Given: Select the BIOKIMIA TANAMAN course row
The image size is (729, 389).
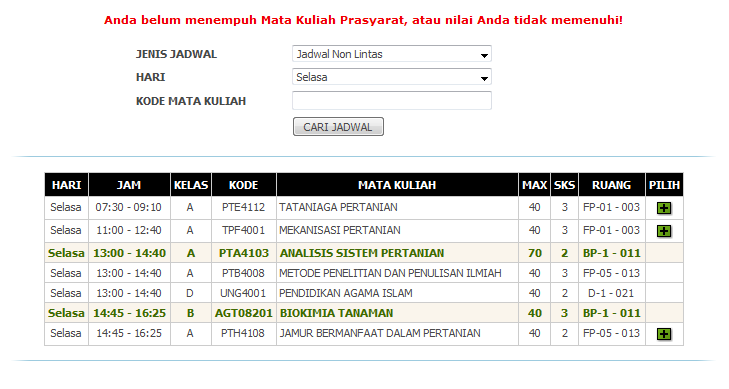Looking at the screenshot, I should click(364, 313).
